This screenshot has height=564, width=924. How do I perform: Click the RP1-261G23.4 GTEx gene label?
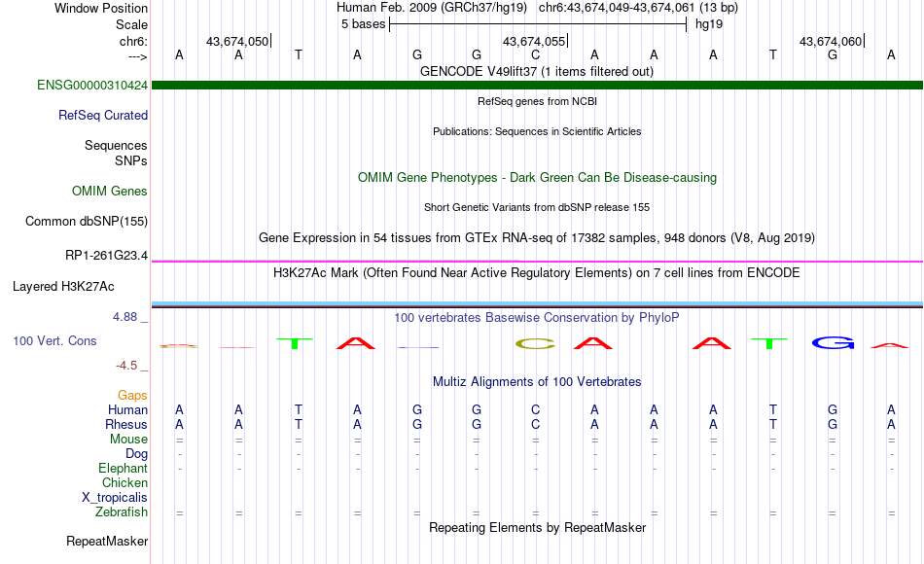pos(107,255)
